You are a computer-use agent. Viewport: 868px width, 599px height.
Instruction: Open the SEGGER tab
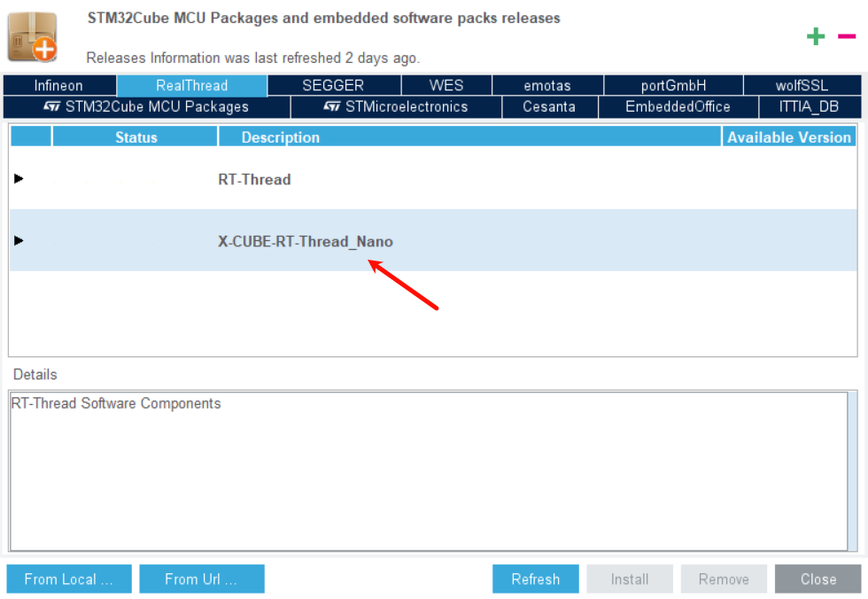point(334,85)
